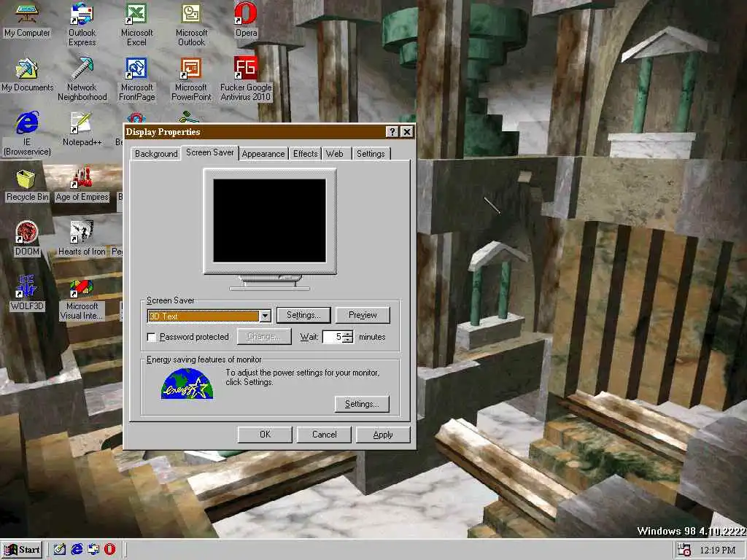The height and width of the screenshot is (560, 747).
Task: Click the taskbar clock 12:19 PM
Action: click(718, 551)
